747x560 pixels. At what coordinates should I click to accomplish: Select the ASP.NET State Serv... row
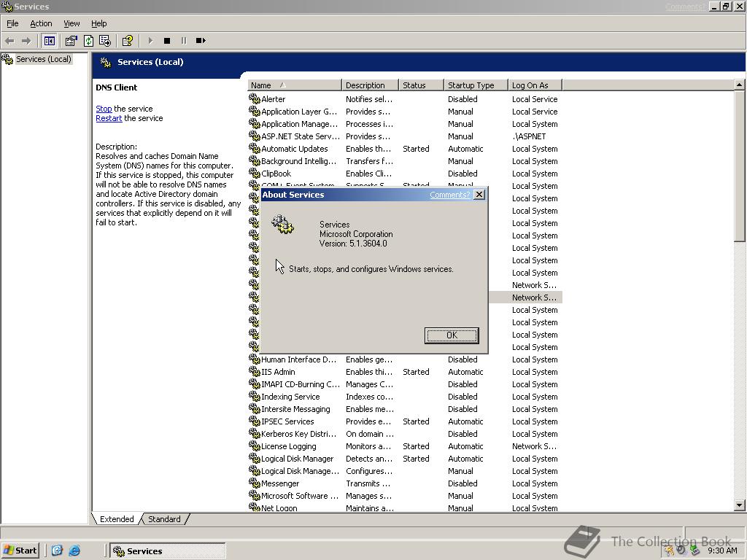click(x=405, y=136)
